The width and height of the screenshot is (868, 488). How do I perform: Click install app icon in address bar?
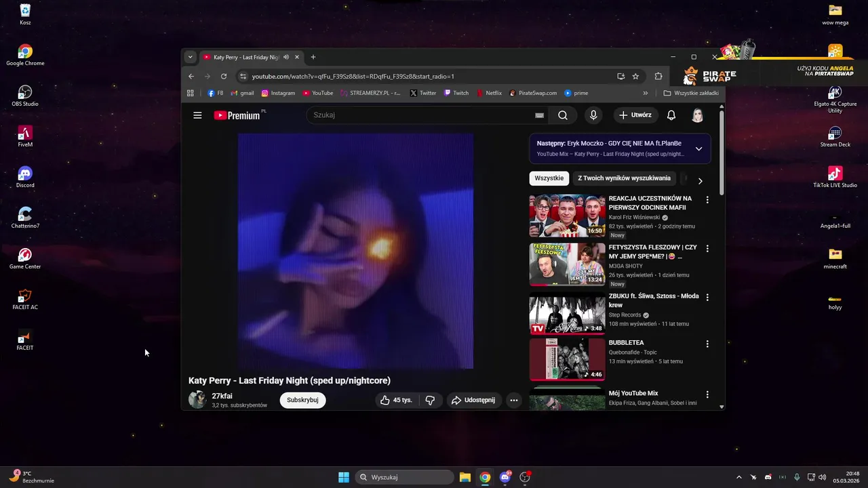(620, 77)
